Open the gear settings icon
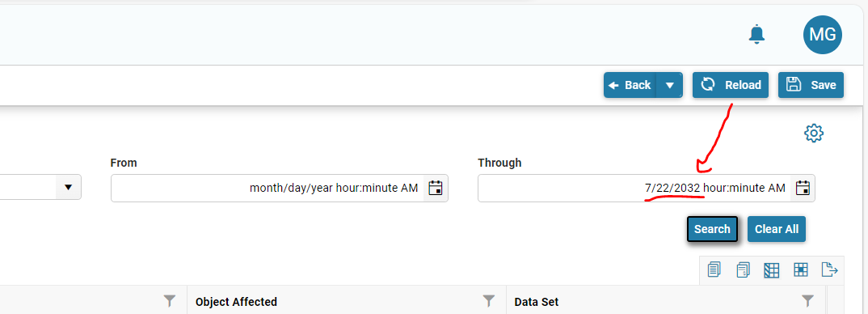The height and width of the screenshot is (314, 868). (814, 134)
